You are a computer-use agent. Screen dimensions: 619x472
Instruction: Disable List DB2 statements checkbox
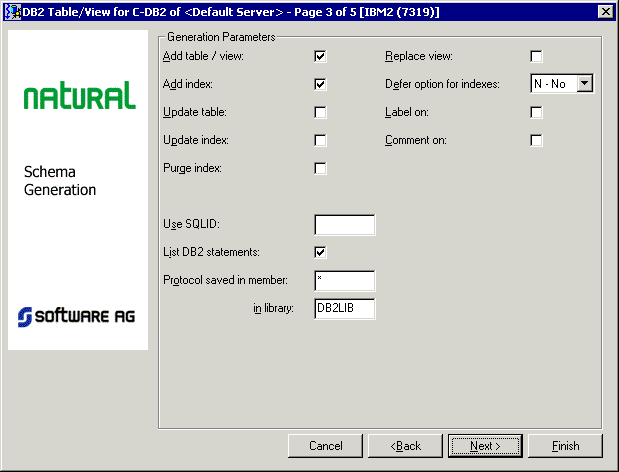320,252
